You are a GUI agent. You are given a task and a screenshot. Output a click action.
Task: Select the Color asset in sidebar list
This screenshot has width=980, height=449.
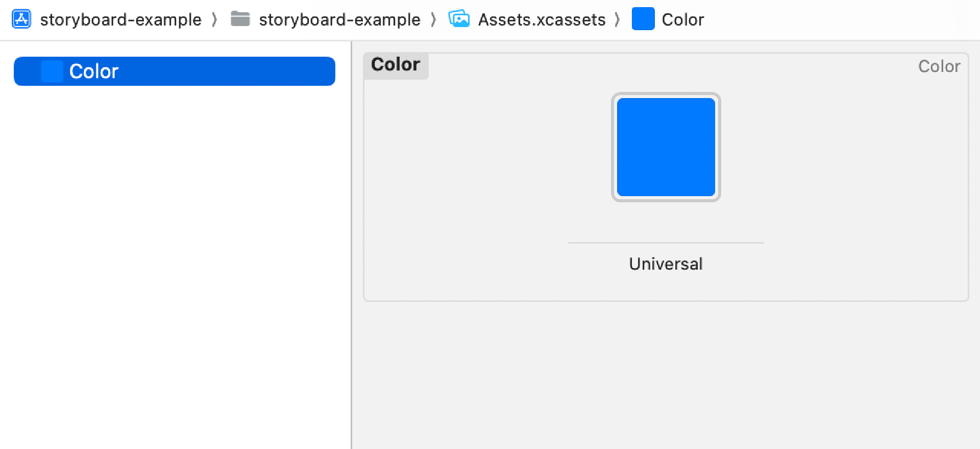[x=175, y=72]
